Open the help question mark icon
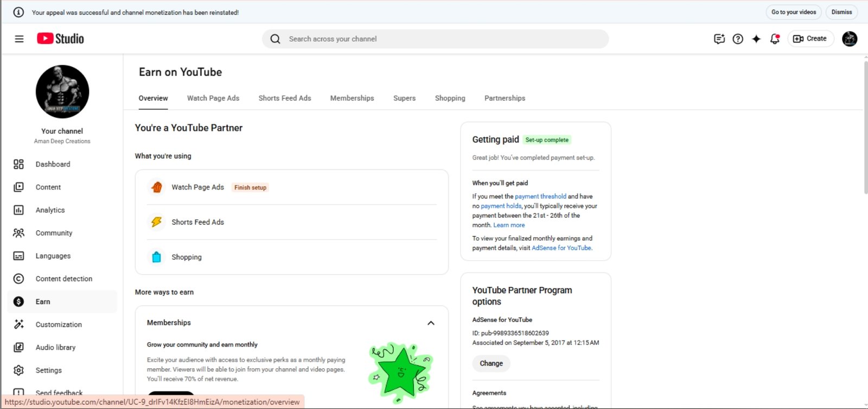868x409 pixels. coord(738,39)
